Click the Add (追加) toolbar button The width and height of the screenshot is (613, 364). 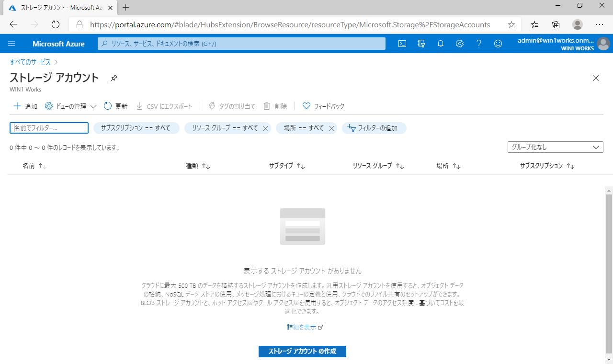25,106
